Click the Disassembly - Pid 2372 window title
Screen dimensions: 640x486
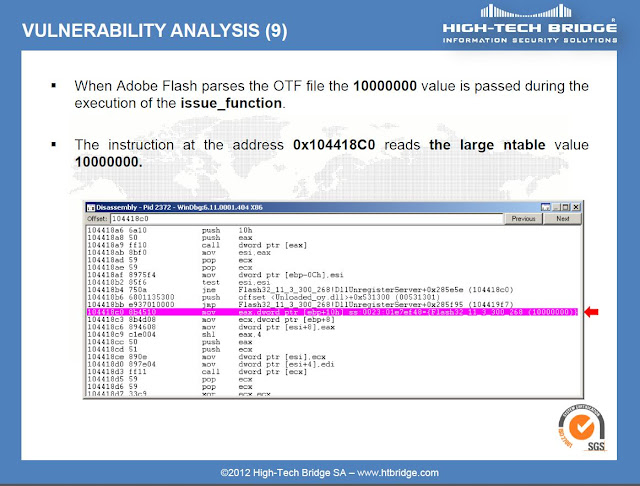pyautogui.click(x=179, y=207)
